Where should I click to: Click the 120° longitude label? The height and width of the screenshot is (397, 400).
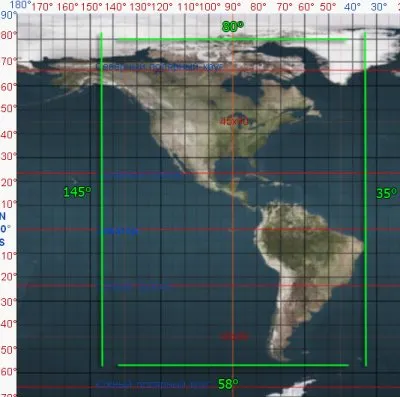click(162, 7)
